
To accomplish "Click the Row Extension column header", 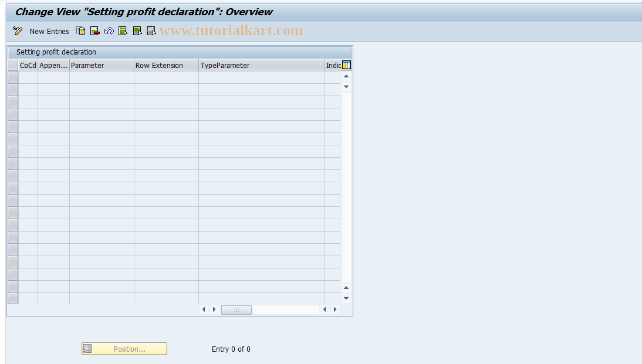I will (166, 66).
